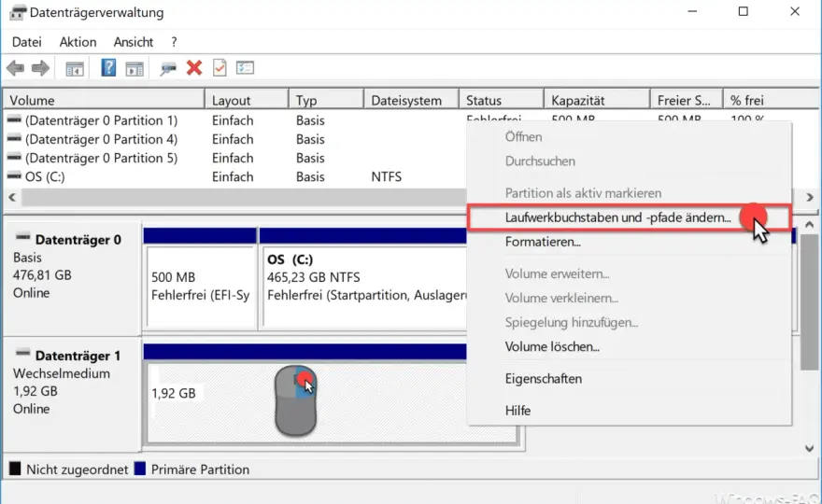Select disk icon of Datenträger 0 Partition 1
Image resolution: width=822 pixels, height=504 pixels.
14,120
